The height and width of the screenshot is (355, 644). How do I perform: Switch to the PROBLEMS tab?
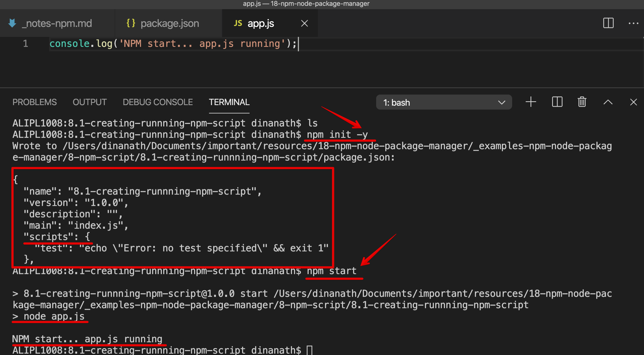(34, 102)
